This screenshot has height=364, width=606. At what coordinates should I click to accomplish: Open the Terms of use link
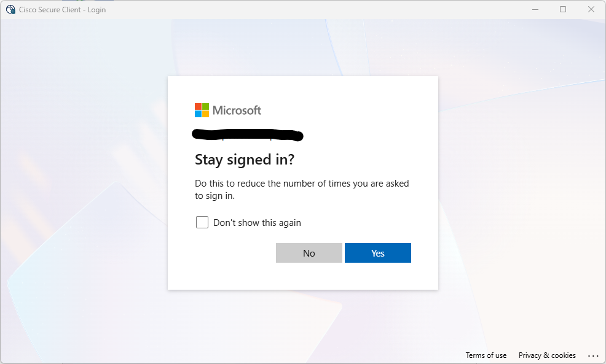click(x=486, y=355)
